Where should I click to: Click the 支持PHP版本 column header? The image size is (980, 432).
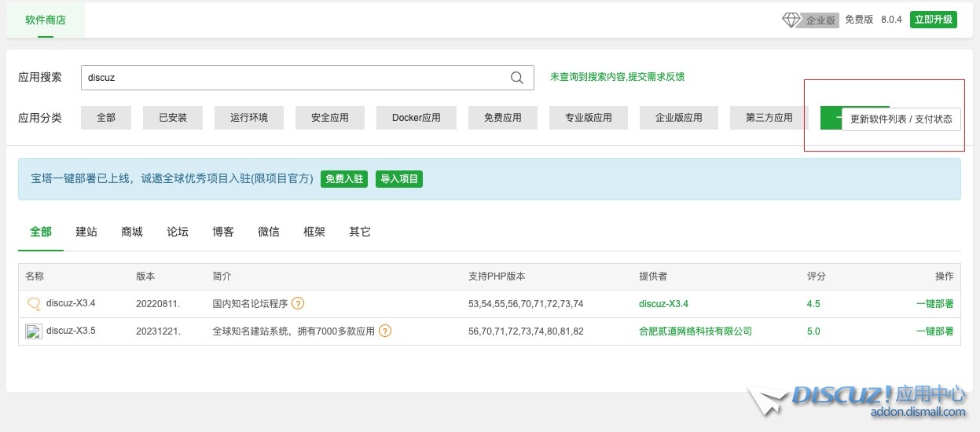click(x=497, y=276)
